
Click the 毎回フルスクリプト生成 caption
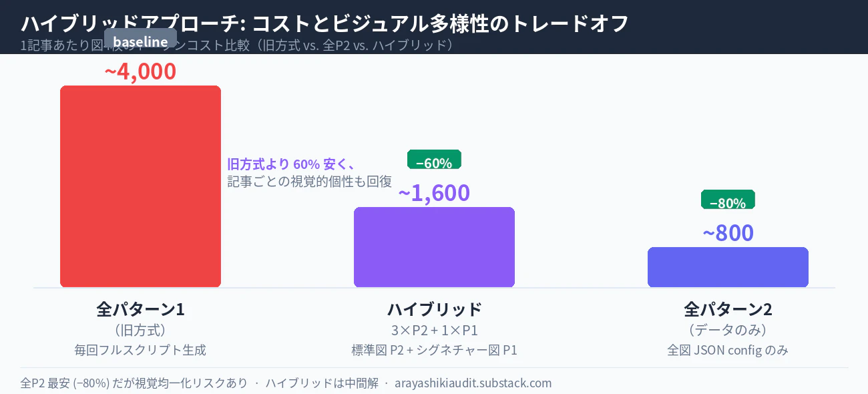coord(140,350)
